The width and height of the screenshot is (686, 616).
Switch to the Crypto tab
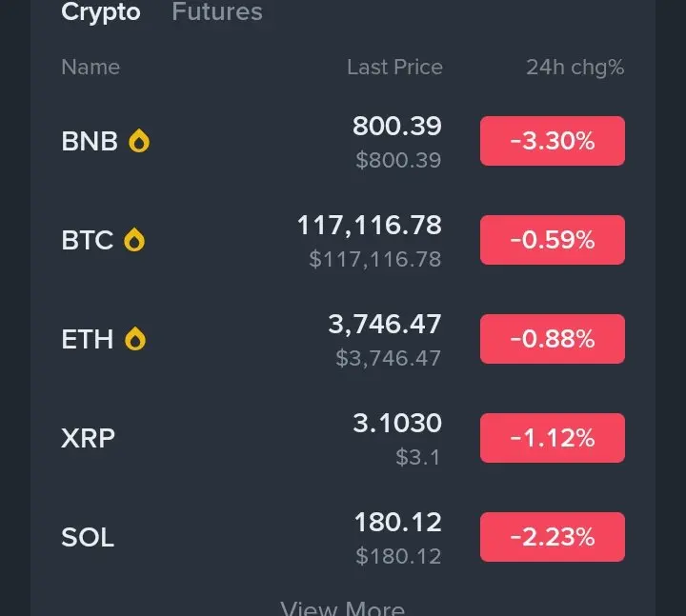[101, 12]
